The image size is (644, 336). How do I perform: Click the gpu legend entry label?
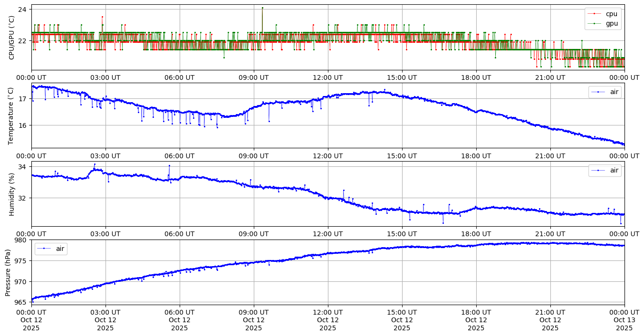coord(611,23)
